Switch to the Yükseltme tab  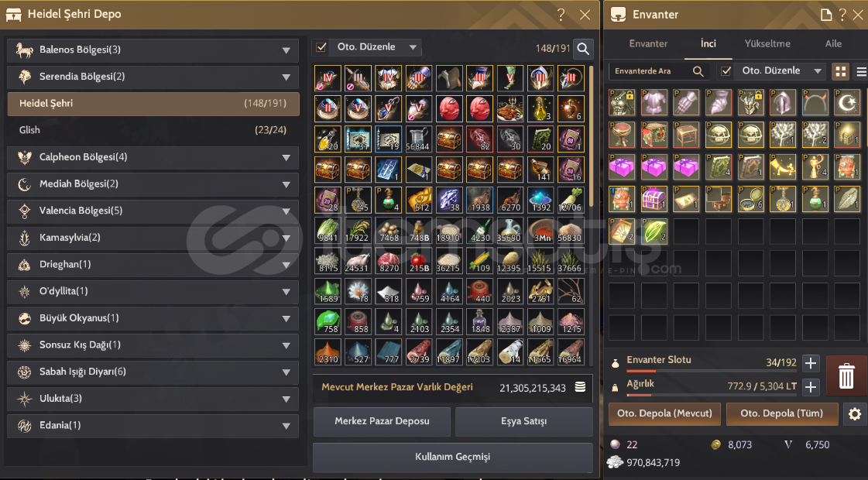pos(767,43)
